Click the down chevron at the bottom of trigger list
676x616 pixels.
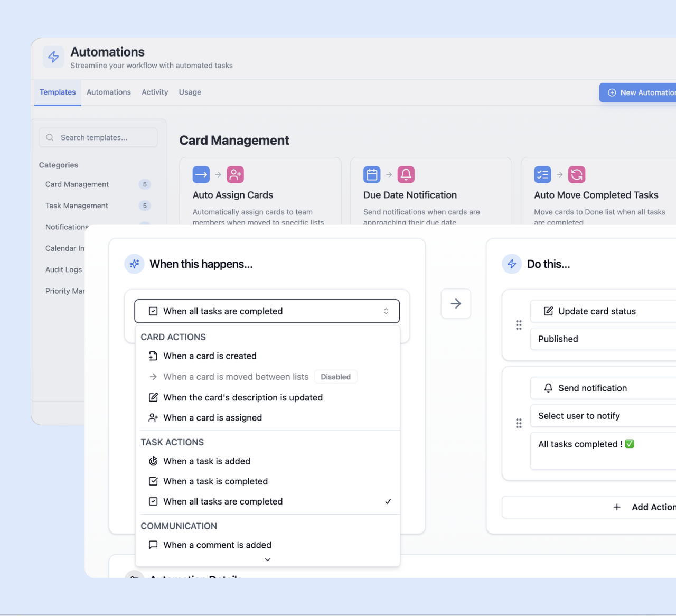coord(268,559)
